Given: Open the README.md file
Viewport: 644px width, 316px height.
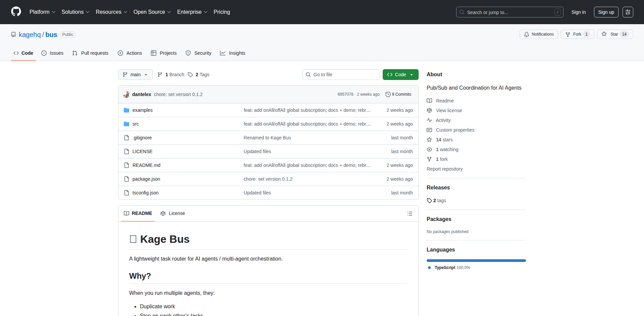Looking at the screenshot, I should 146,165.
